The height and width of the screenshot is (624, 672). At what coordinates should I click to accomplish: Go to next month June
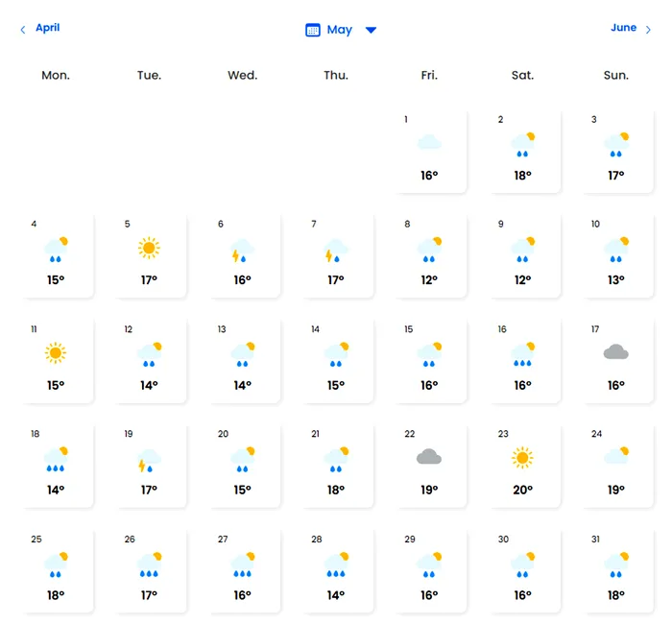click(x=623, y=28)
